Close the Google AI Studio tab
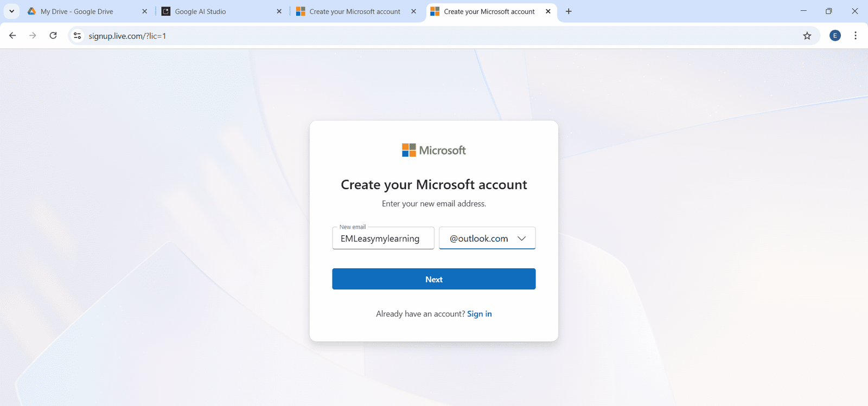Viewport: 868px width, 406px height. coord(279,11)
